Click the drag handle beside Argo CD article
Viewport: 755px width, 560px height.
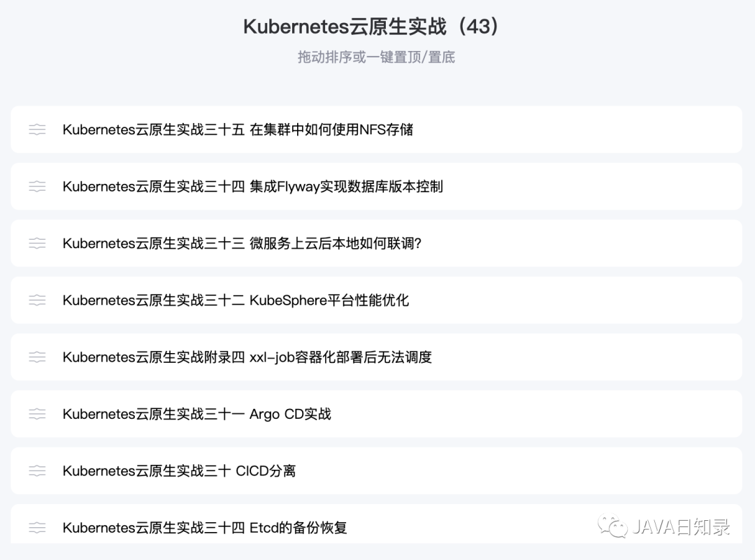click(37, 414)
